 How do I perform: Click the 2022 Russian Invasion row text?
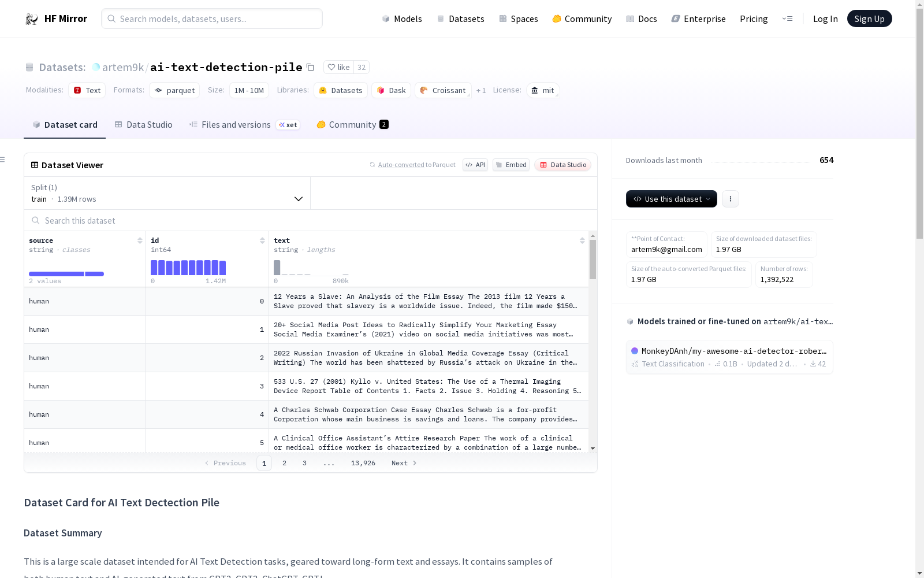(429, 358)
